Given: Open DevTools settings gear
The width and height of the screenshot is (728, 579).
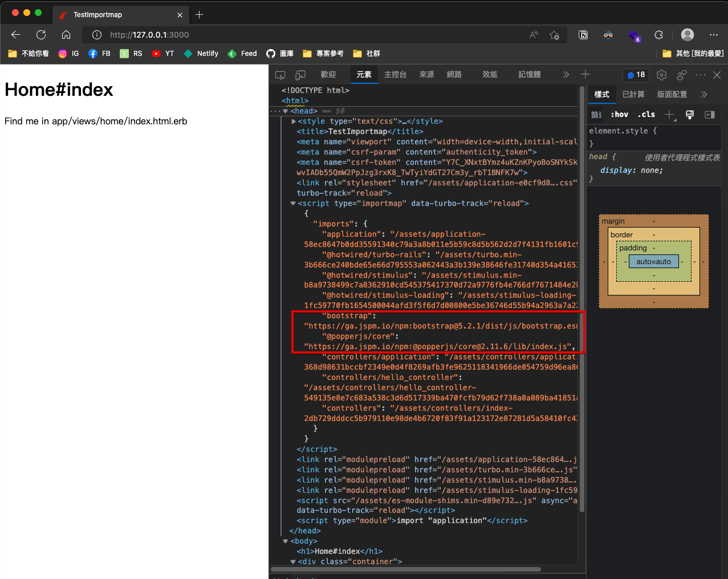Looking at the screenshot, I should click(661, 75).
